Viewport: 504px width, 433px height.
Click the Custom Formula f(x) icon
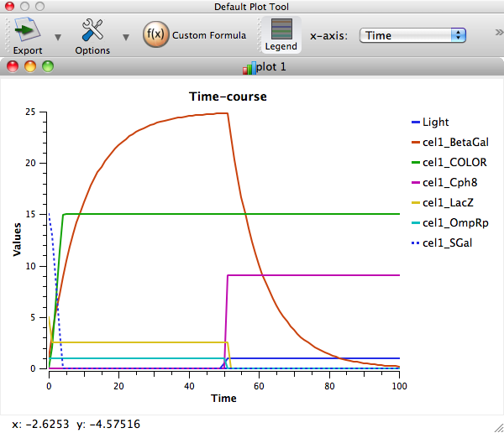coord(155,35)
